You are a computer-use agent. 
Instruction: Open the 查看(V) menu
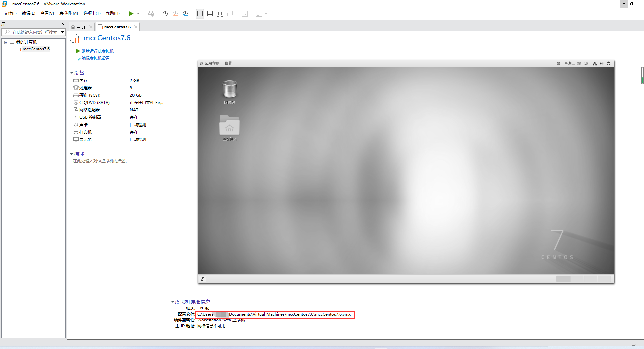[x=47, y=13]
